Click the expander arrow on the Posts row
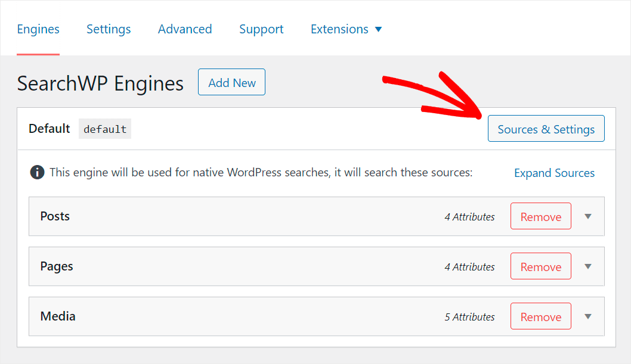 588,216
